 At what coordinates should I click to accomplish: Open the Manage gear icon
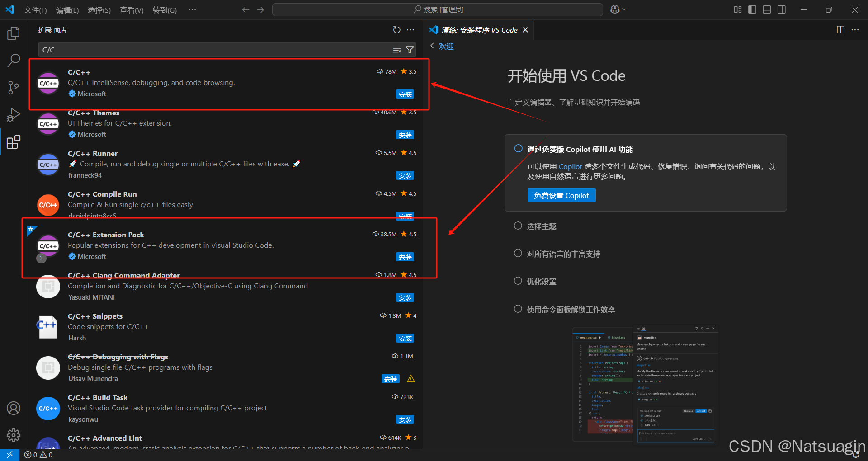pyautogui.click(x=14, y=435)
